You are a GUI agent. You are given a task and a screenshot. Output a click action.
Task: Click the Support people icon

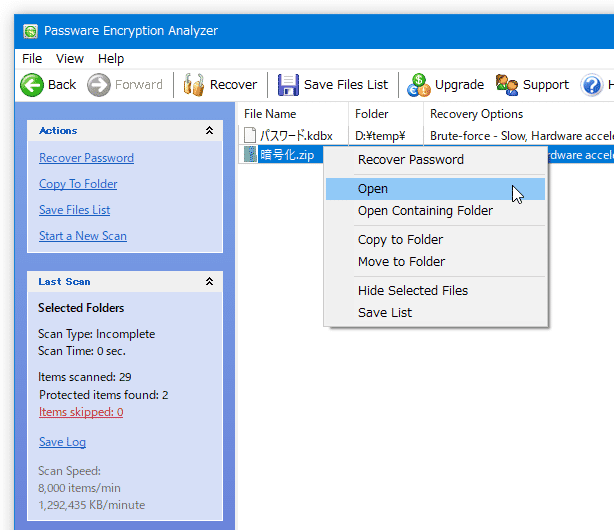[507, 85]
